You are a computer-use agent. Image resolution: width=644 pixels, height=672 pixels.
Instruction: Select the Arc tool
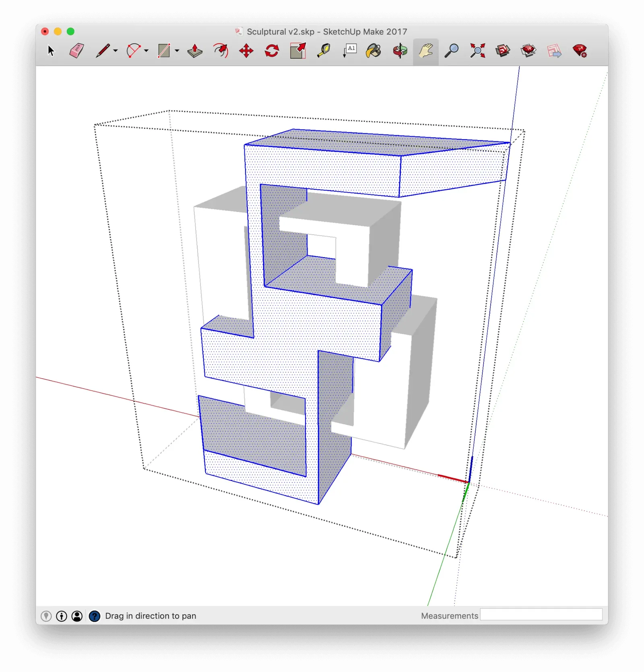133,51
